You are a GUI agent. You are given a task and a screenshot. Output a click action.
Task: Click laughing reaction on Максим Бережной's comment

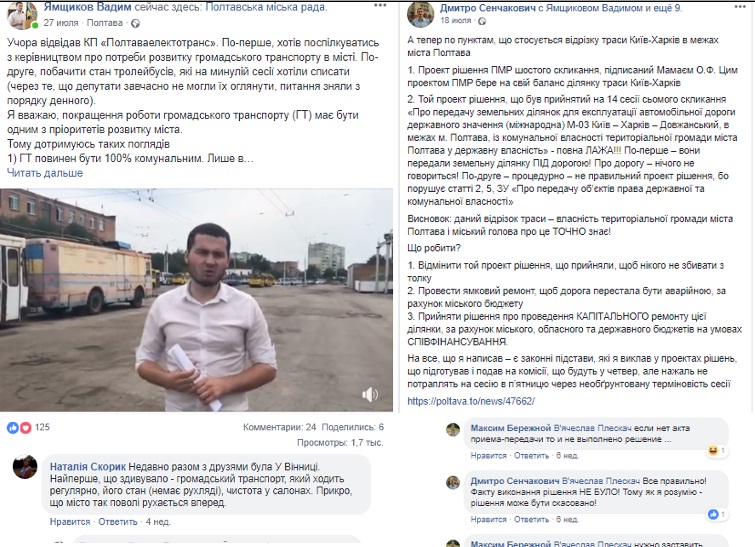coord(714,451)
